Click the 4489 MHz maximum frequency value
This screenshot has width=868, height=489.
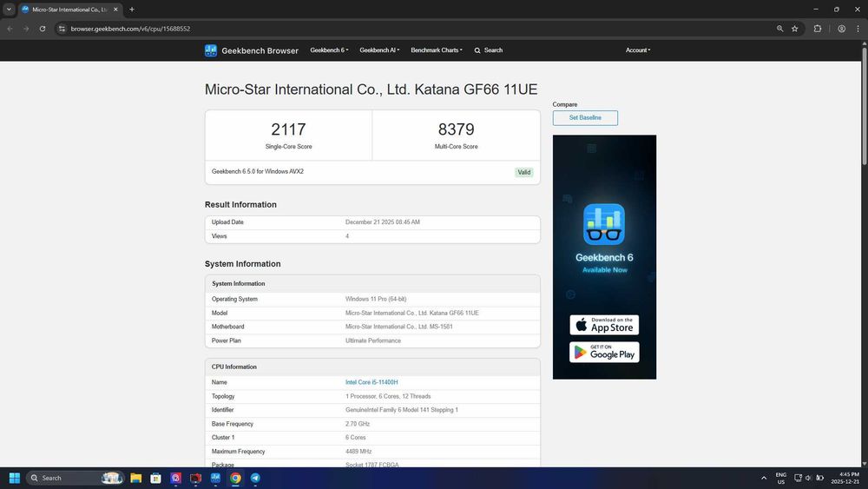pyautogui.click(x=358, y=452)
